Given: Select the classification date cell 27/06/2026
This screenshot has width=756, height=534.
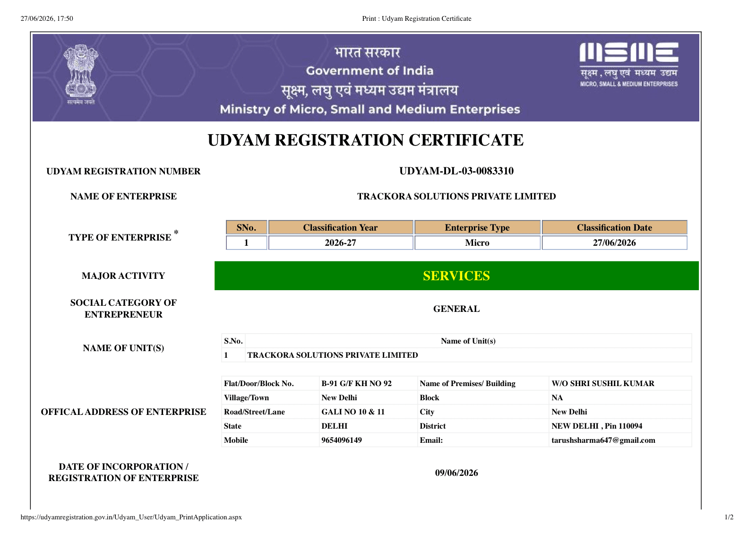Looking at the screenshot, I should pos(614,242).
